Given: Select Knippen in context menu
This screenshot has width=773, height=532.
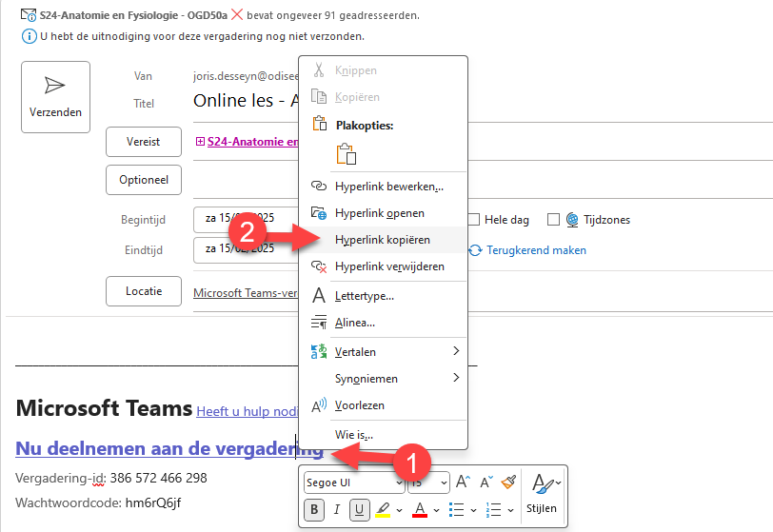Looking at the screenshot, I should (383, 70).
